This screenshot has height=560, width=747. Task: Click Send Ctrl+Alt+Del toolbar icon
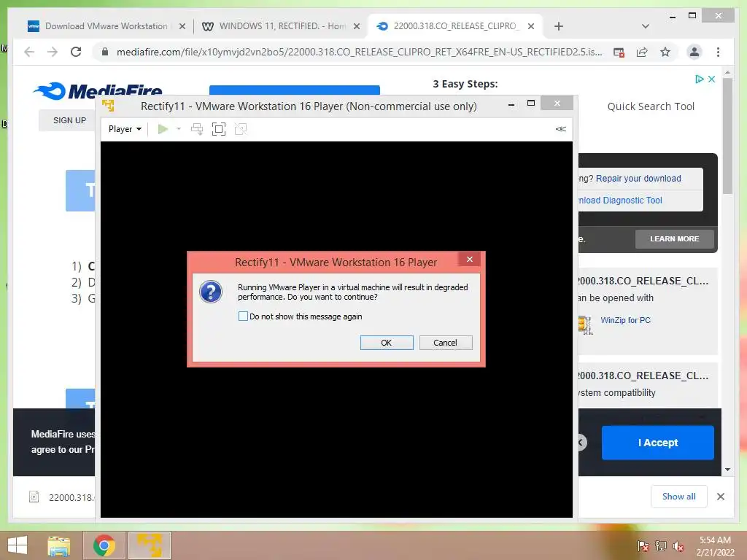pyautogui.click(x=197, y=129)
